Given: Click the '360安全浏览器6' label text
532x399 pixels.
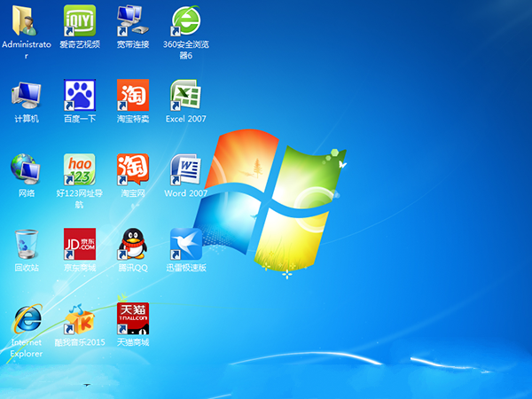Looking at the screenshot, I should (186, 50).
